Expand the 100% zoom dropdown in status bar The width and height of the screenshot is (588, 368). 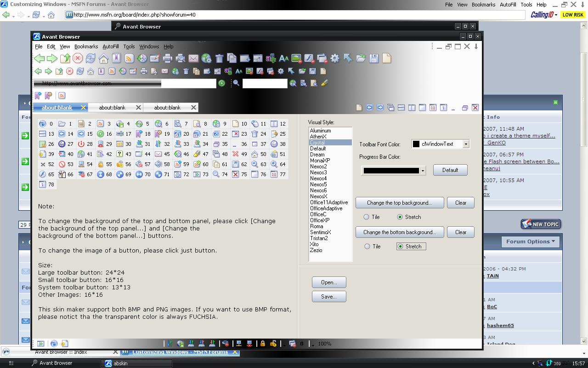click(x=313, y=344)
